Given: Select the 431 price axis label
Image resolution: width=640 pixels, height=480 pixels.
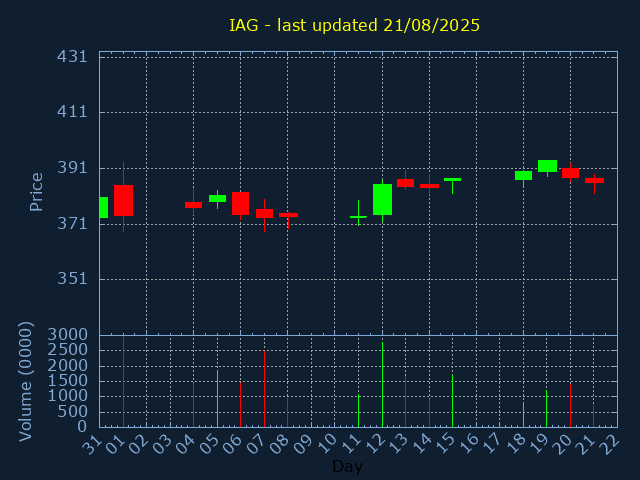Looking at the screenshot, I should [x=72, y=57].
